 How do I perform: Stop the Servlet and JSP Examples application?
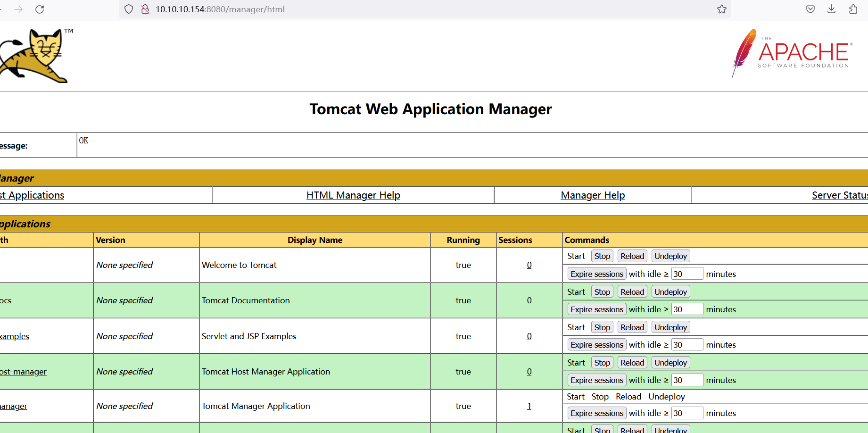602,327
